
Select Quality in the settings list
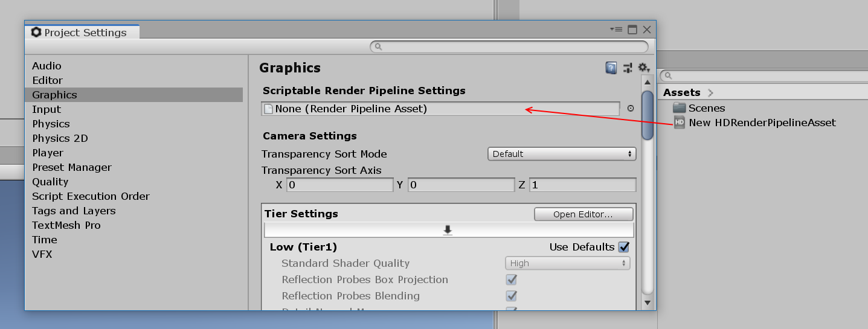pos(50,182)
